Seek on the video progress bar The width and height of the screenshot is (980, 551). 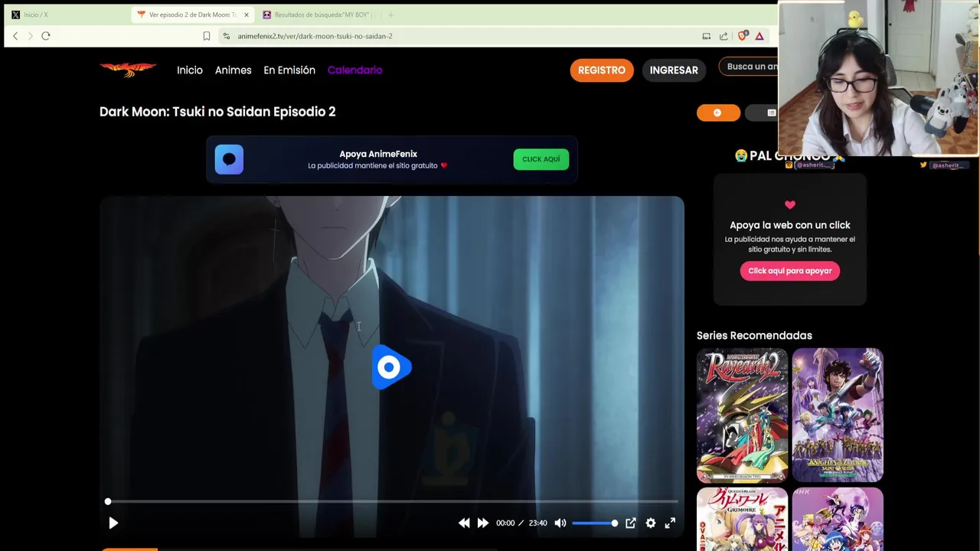tap(392, 502)
